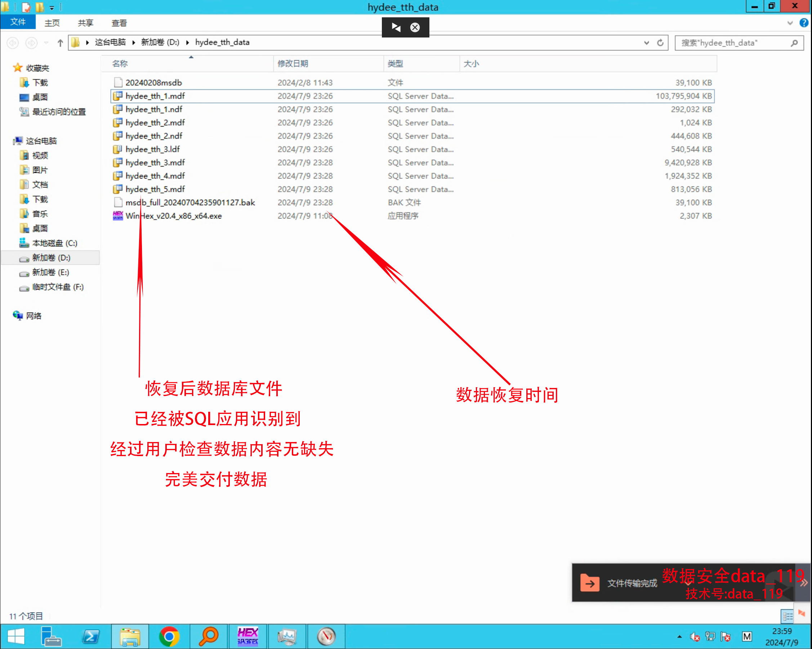Show hidden system tray icons
The image size is (812, 649).
(x=679, y=637)
